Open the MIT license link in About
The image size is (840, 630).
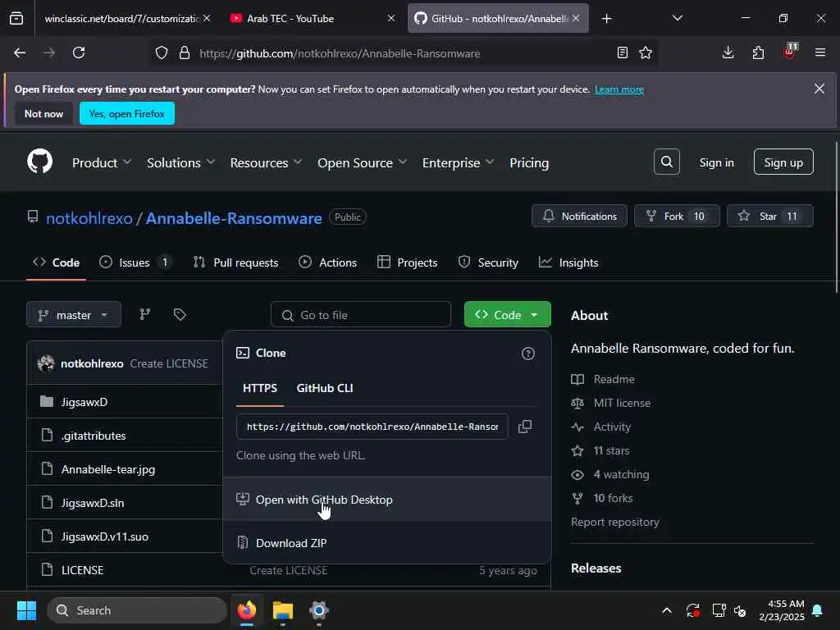(622, 403)
